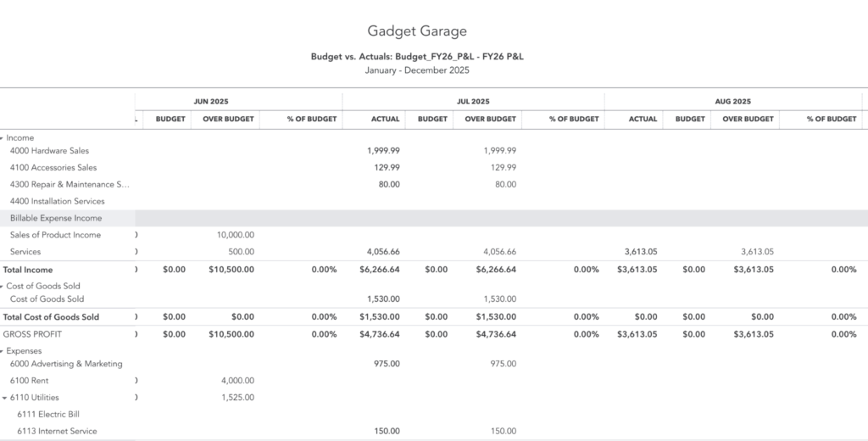Open Repair & Maintenance July actual 80.00
Viewport: 868px width, 441px height.
tap(389, 185)
